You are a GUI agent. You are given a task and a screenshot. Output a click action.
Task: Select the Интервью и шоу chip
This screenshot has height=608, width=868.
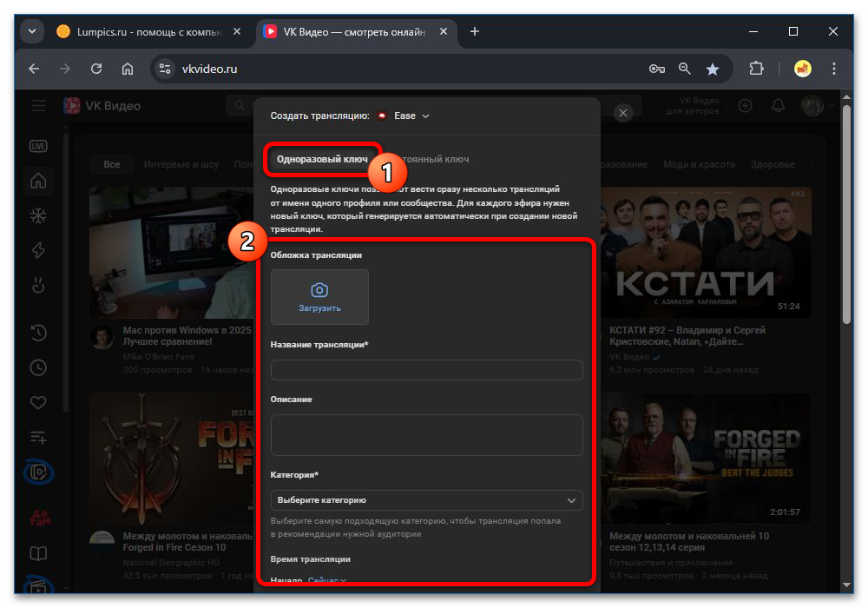tap(181, 164)
